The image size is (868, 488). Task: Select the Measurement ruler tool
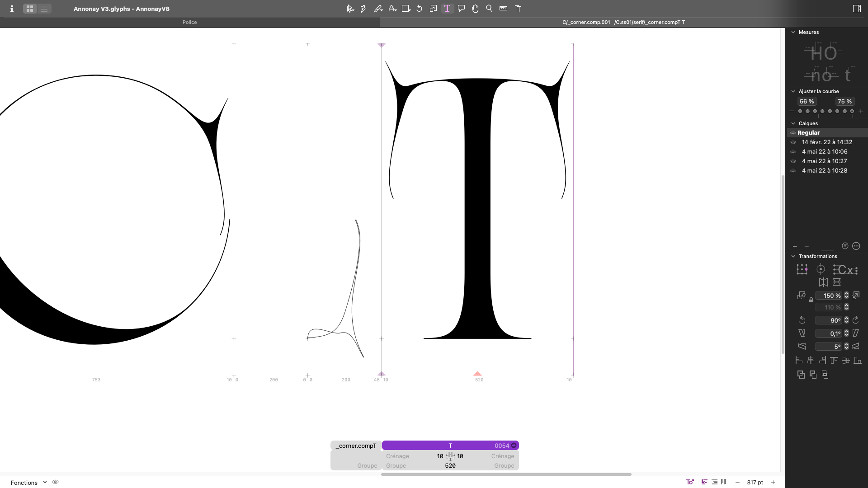(503, 9)
